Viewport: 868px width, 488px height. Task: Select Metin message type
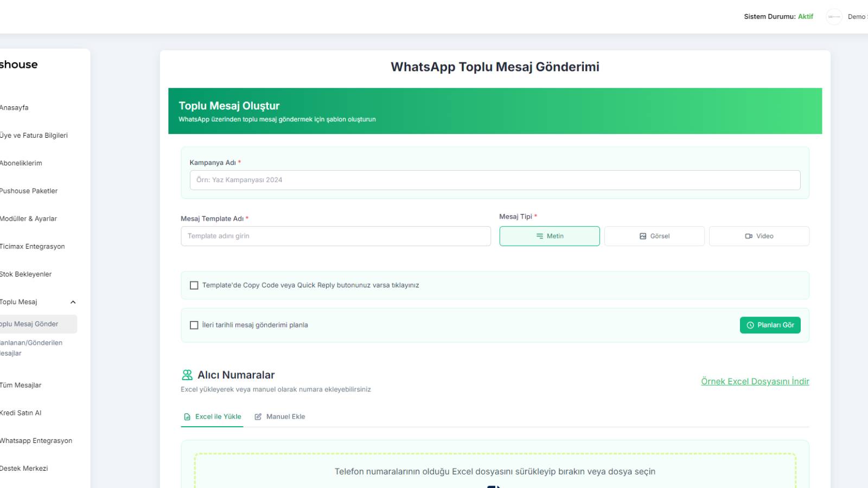(x=550, y=236)
